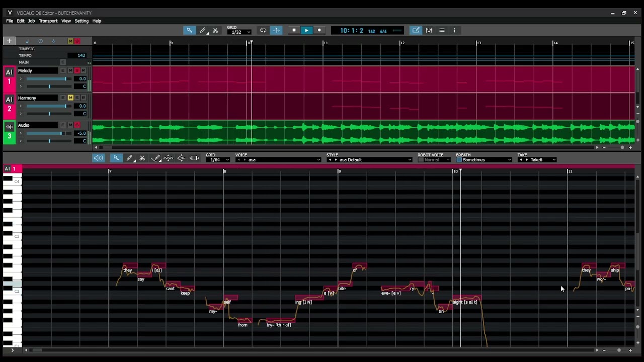Open MAIN track effects E button

63,62
